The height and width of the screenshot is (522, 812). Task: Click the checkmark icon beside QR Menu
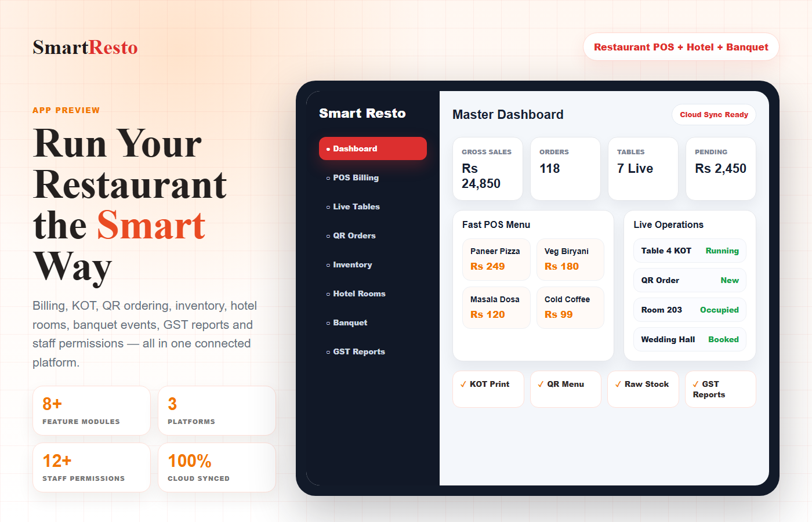(x=541, y=384)
